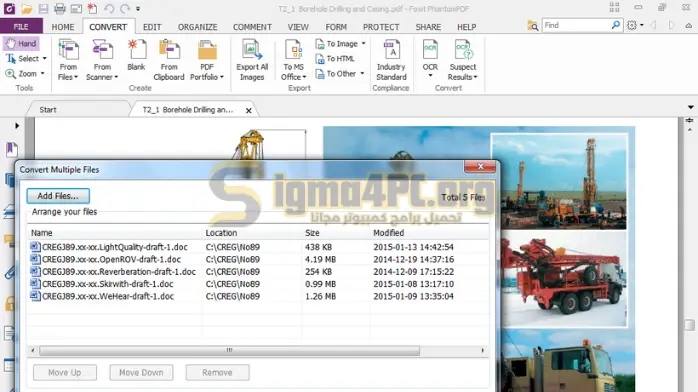698x392 pixels.
Task: Click the file list horizontal scrollbar thumb
Action: (x=229, y=351)
